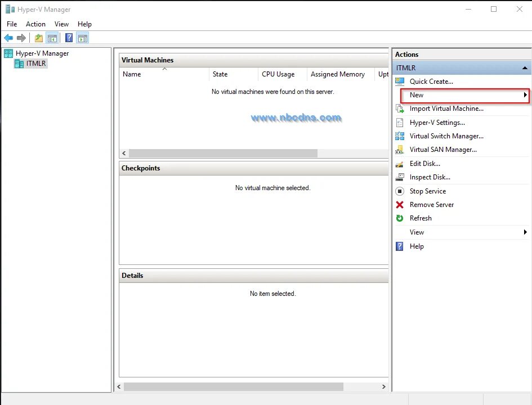Viewport: 532px width, 405px height.
Task: Click the Stop Service square icon
Action: click(x=400, y=191)
